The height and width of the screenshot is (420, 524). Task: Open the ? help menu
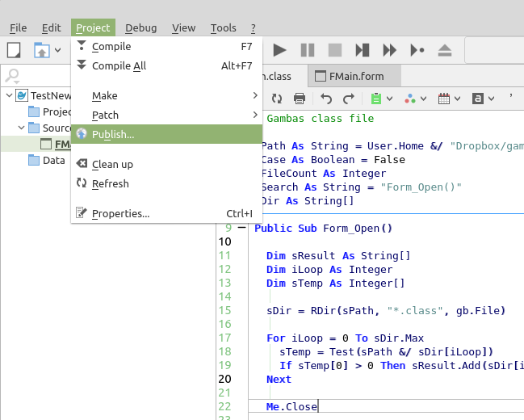coord(253,27)
